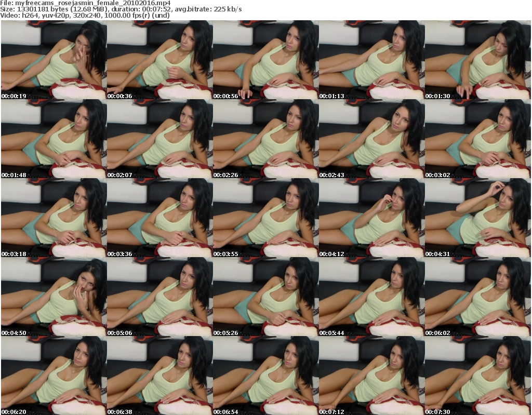Select the thumbnail stamped 00:07:30
This screenshot has height=415, width=532.
tap(478, 376)
